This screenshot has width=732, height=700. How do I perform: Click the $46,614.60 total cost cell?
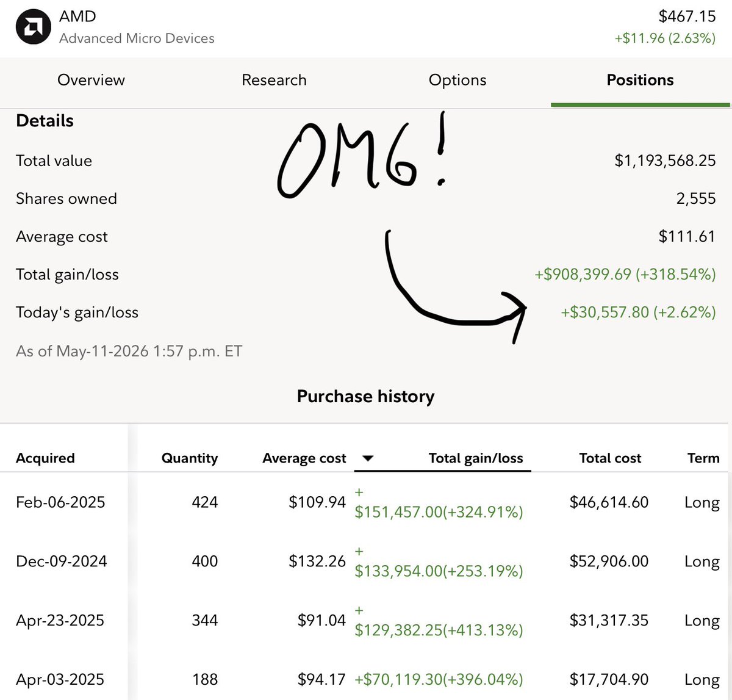pyautogui.click(x=609, y=502)
